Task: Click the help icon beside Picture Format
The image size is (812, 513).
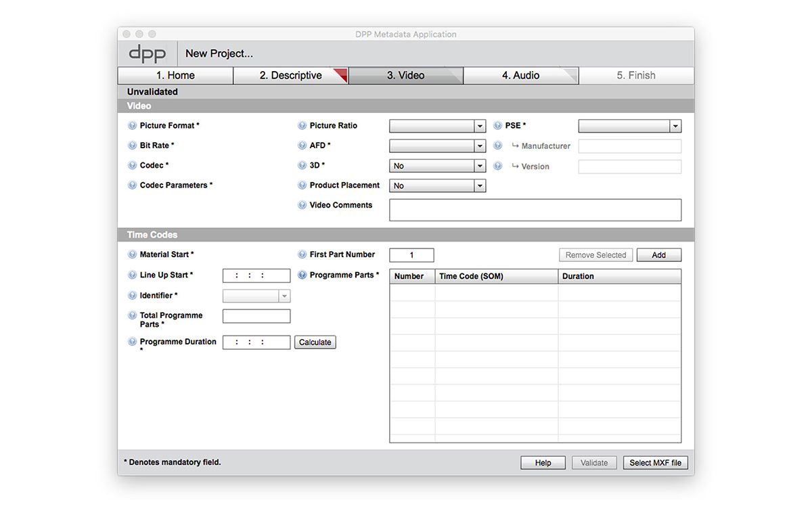Action: pos(132,125)
